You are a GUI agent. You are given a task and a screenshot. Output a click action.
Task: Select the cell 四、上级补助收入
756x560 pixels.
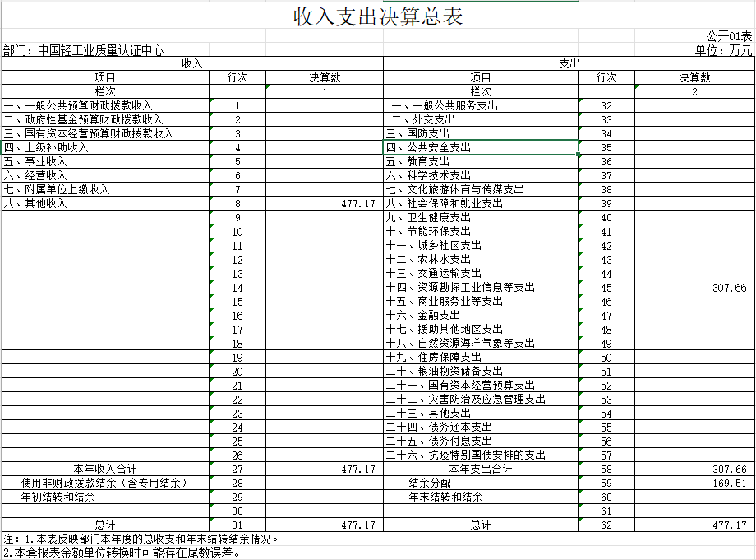click(x=105, y=147)
